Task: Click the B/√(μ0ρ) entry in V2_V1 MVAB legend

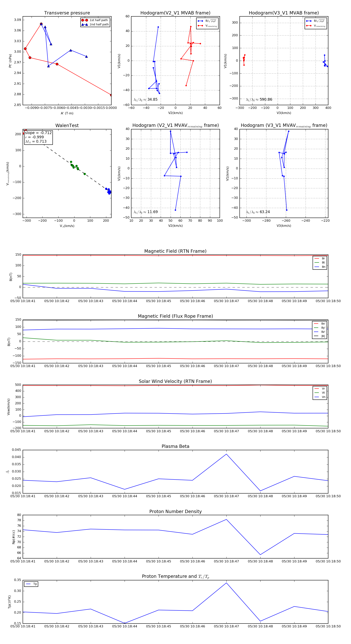Action: click(x=207, y=21)
